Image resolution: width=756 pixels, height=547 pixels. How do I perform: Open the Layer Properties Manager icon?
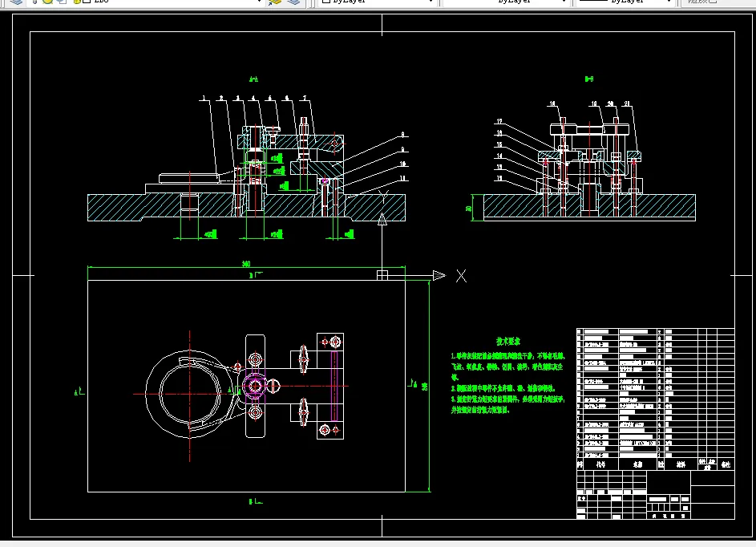coord(16,2)
